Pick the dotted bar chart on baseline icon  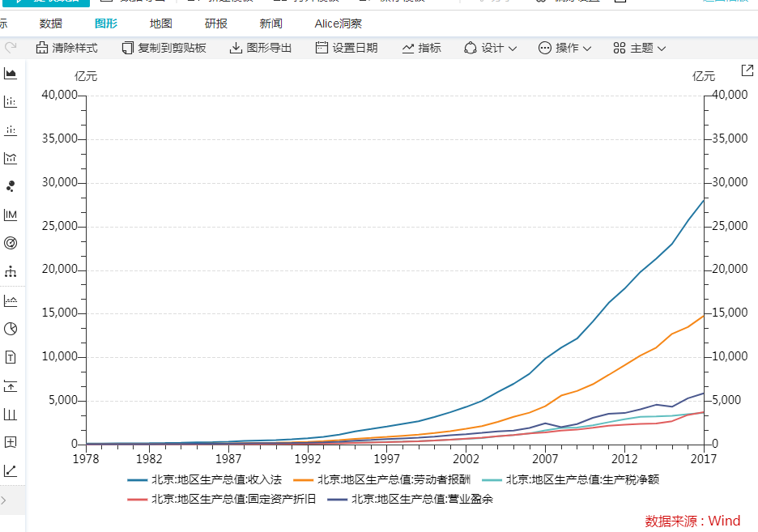pyautogui.click(x=11, y=130)
